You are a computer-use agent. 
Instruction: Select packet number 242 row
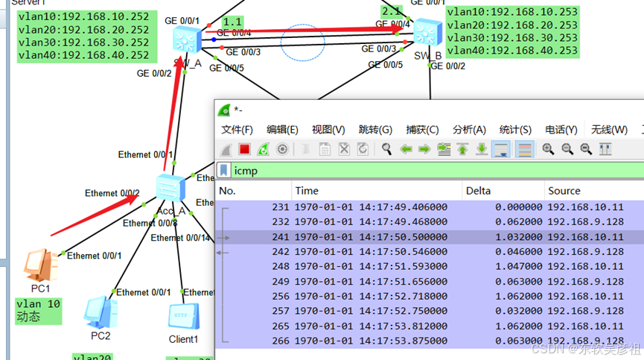(x=430, y=252)
